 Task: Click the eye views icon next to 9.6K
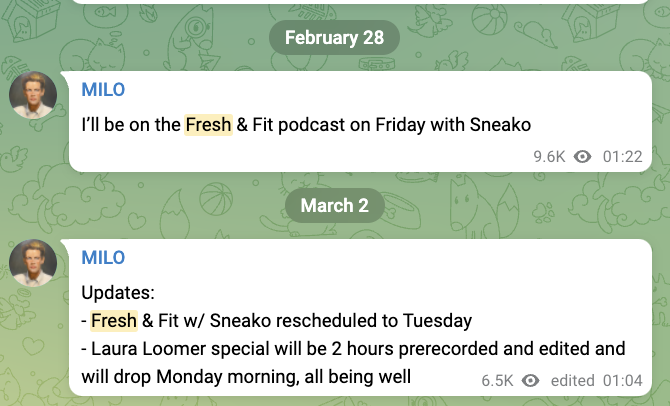pyautogui.click(x=584, y=156)
